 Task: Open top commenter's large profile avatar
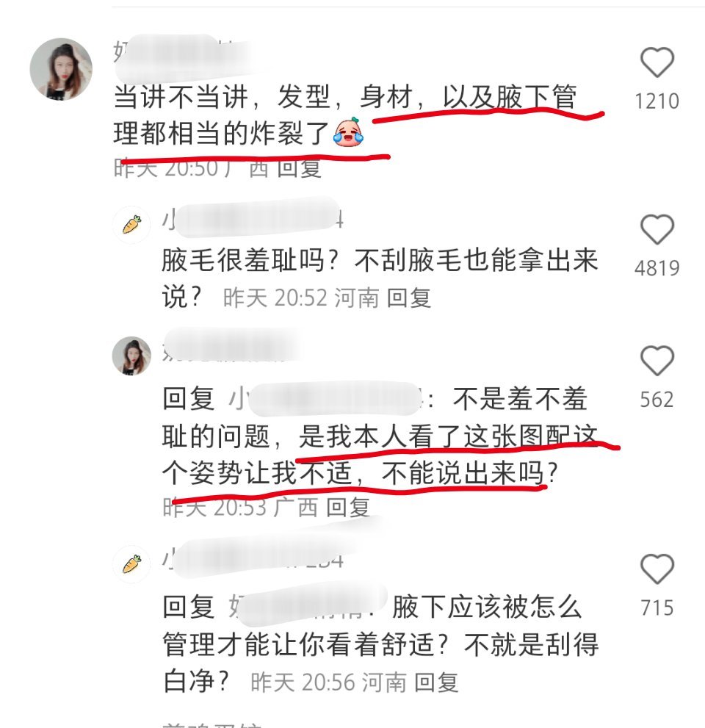click(x=61, y=69)
